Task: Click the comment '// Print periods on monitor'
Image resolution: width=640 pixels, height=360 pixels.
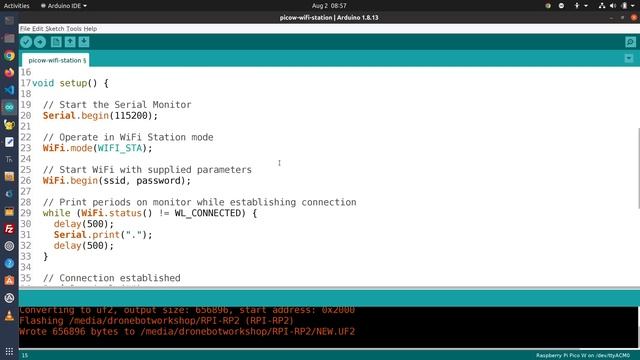Action: click(x=199, y=202)
